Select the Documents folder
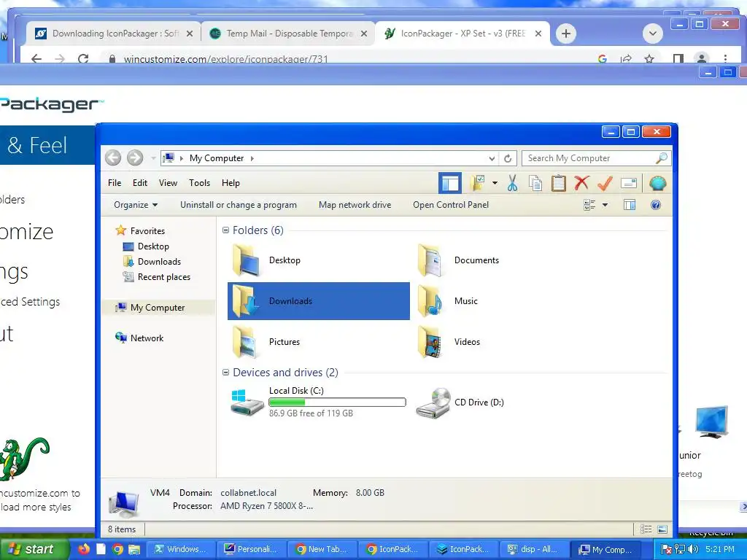The image size is (747, 560). click(458, 260)
